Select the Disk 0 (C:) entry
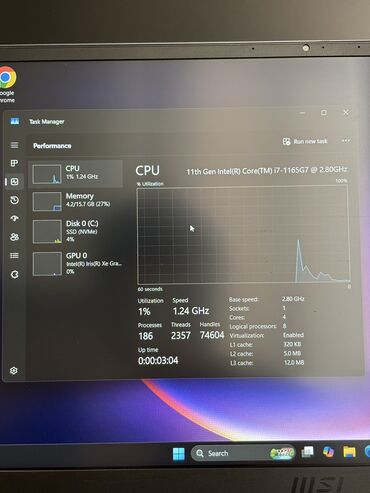370x493 pixels. click(x=76, y=231)
